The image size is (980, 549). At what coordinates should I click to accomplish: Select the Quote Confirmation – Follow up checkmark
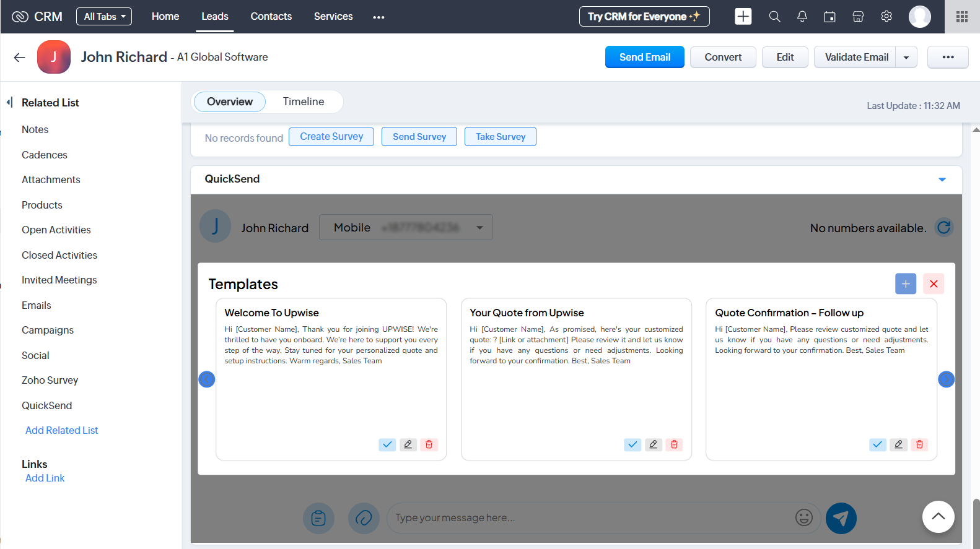tap(878, 444)
